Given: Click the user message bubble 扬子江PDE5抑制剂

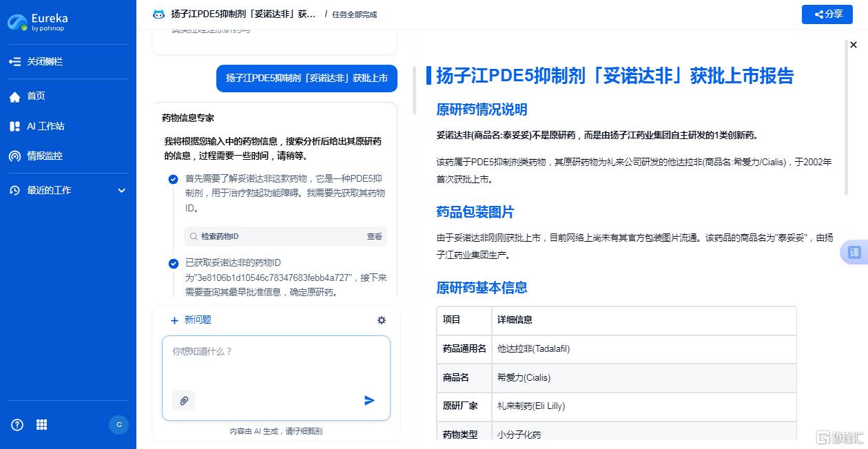Looking at the screenshot, I should point(307,78).
